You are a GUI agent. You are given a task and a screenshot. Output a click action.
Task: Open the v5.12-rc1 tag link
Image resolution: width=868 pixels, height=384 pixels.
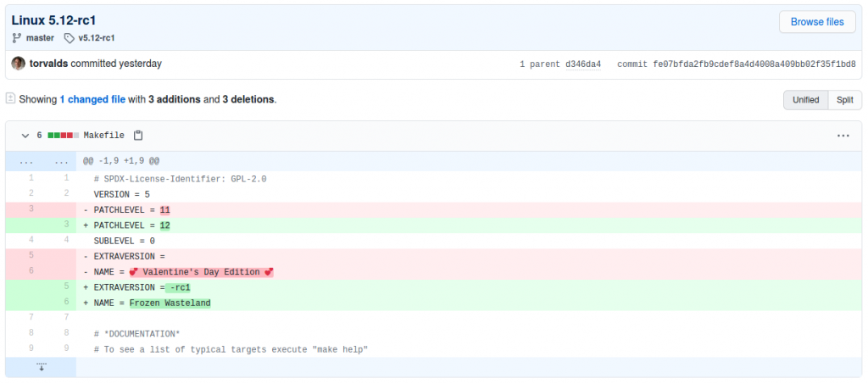pos(97,38)
